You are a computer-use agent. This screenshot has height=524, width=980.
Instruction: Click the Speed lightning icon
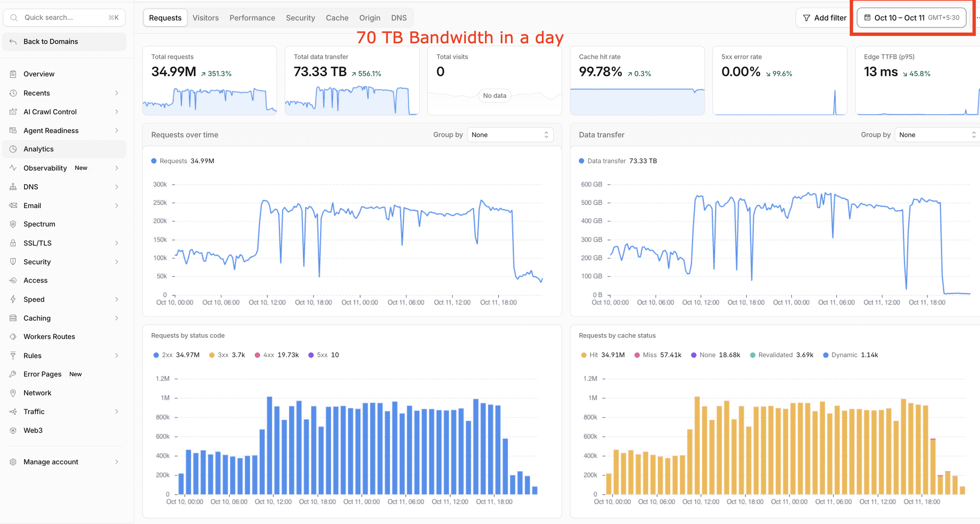click(13, 299)
